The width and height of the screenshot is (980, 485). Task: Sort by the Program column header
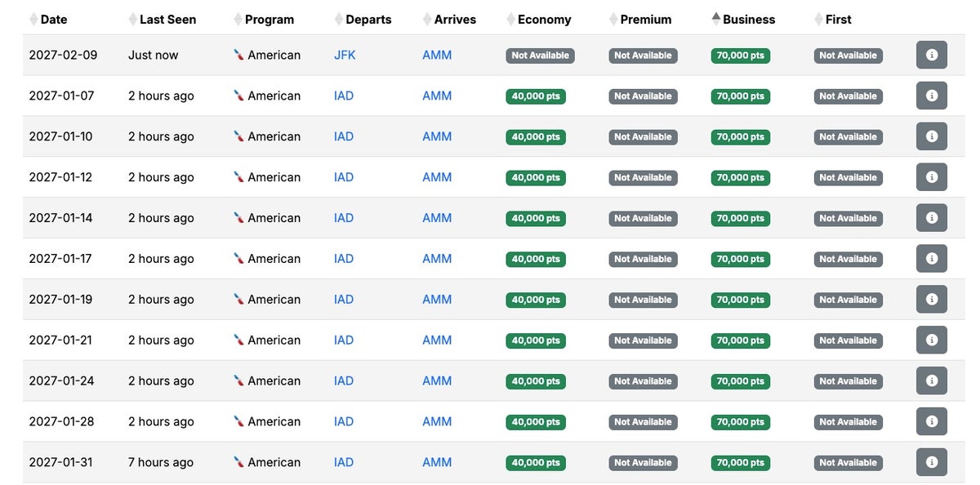pos(269,20)
